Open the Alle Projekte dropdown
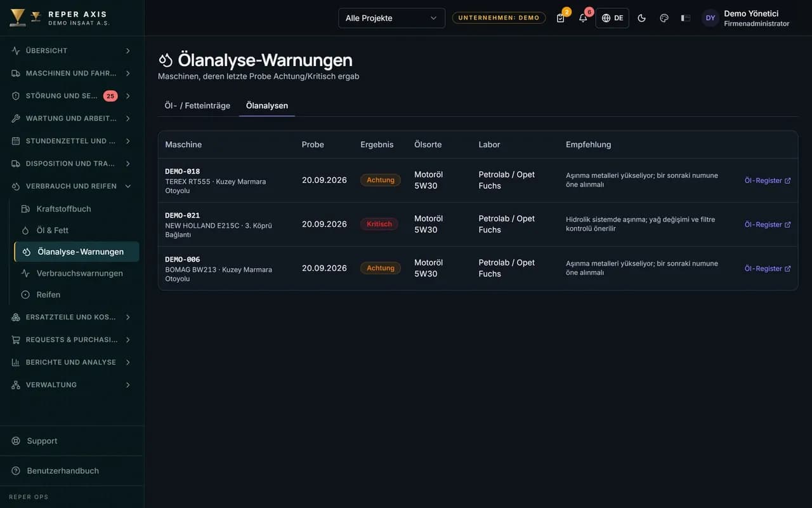 pos(391,18)
